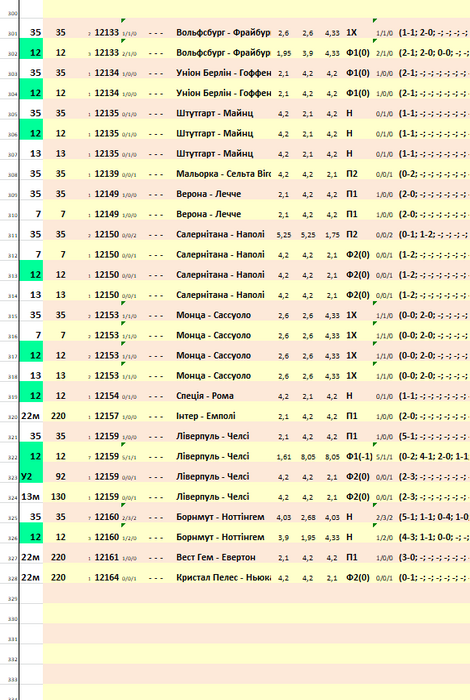Select the 'Інтер - Емполі' match cell
470x700 pixels.
[206, 416]
